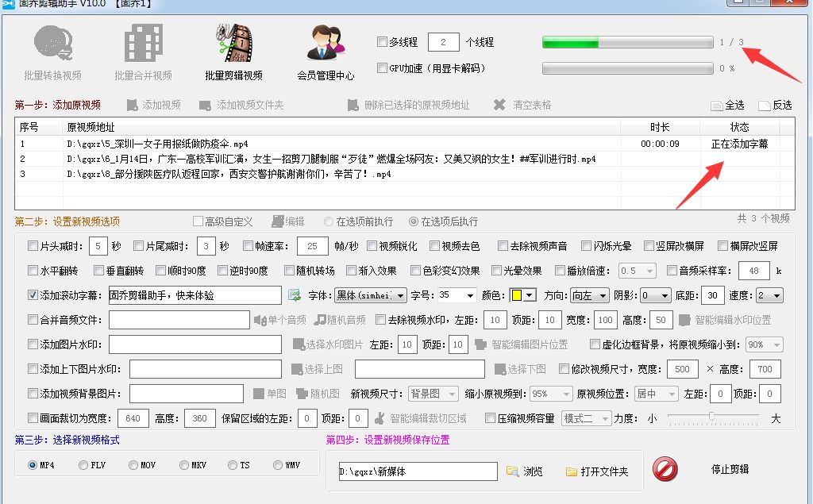This screenshot has width=813, height=504.
Task: Select row 3 video 8_部分援陕医疗队
Action: pos(404,175)
